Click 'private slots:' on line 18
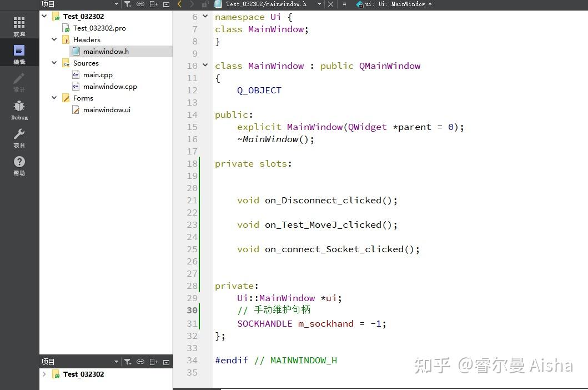This screenshot has height=390, width=588. [x=253, y=164]
